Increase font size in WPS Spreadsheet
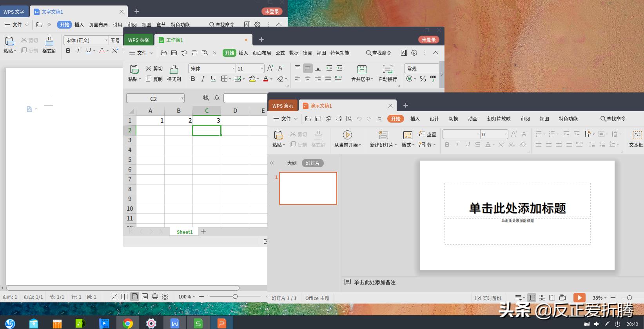 click(x=270, y=69)
